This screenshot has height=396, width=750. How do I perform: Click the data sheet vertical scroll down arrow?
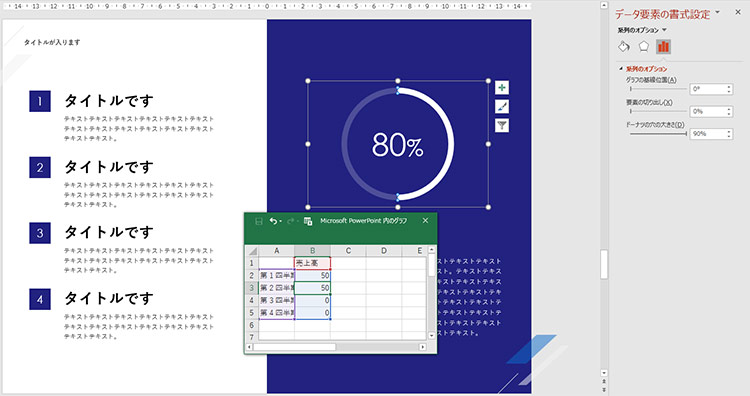pyautogui.click(x=431, y=336)
